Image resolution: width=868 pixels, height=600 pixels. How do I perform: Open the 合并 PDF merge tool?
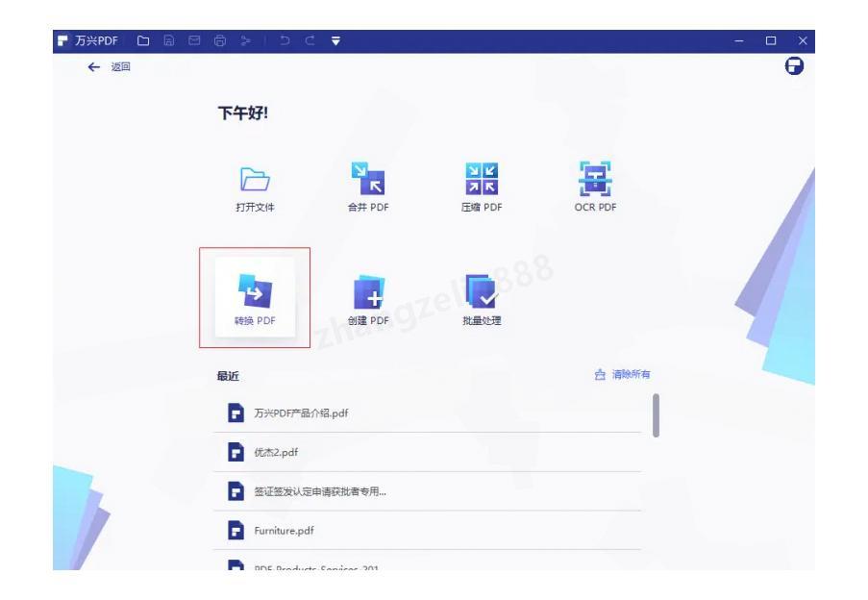[368, 187]
